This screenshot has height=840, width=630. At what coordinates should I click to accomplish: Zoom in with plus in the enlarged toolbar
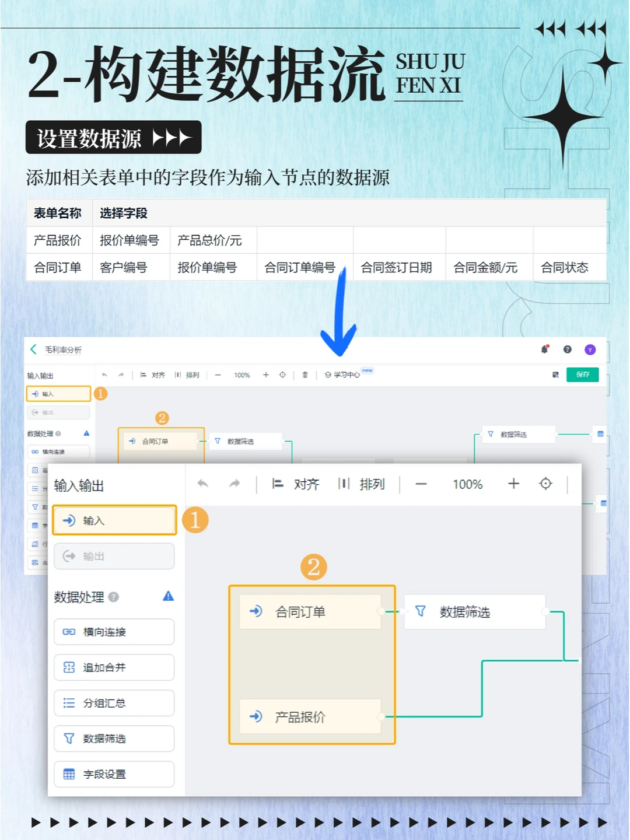(514, 484)
